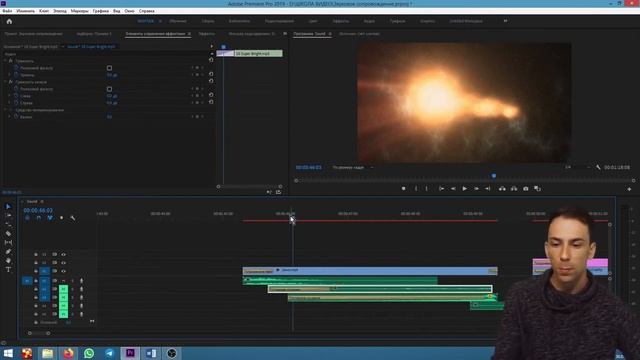Expand the Баланс parameter
The width and height of the screenshot is (640, 360).
click(10, 117)
